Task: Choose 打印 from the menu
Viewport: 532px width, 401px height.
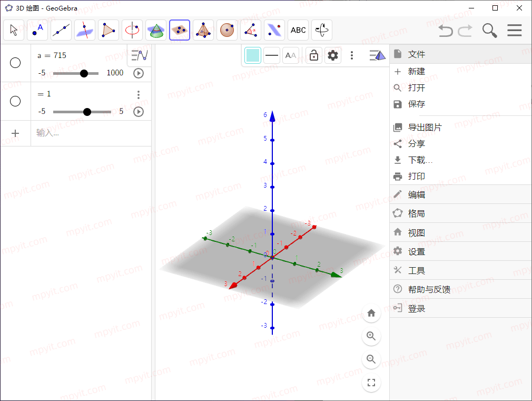Action: coord(461,176)
